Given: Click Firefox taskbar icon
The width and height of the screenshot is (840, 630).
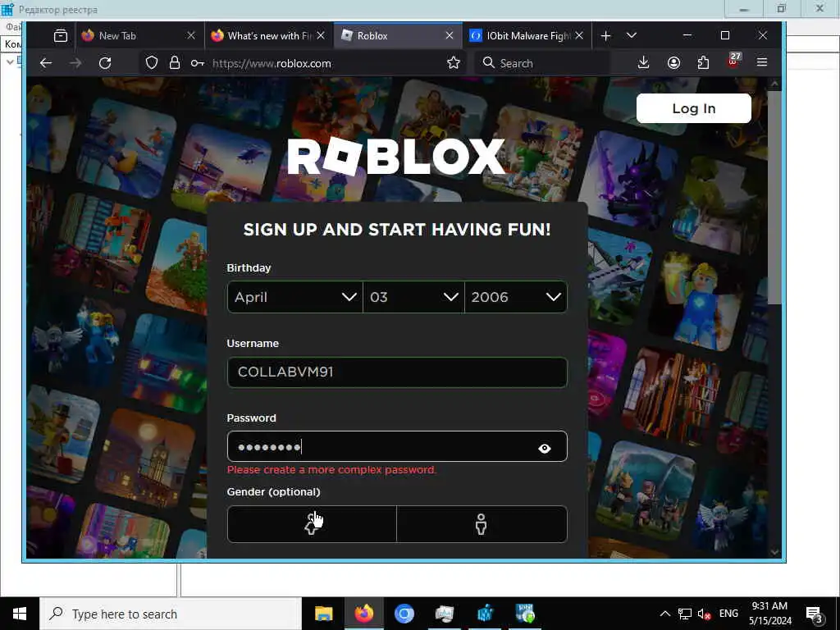Looking at the screenshot, I should click(x=363, y=614).
